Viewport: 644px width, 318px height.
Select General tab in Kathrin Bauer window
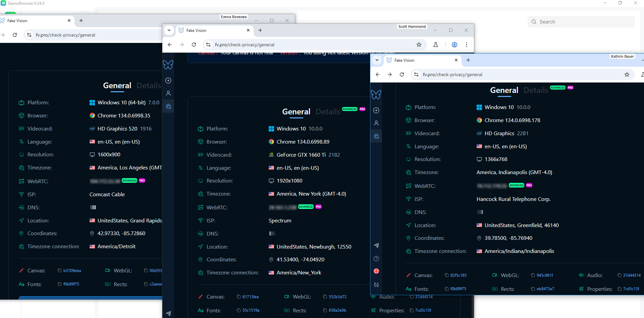click(504, 90)
